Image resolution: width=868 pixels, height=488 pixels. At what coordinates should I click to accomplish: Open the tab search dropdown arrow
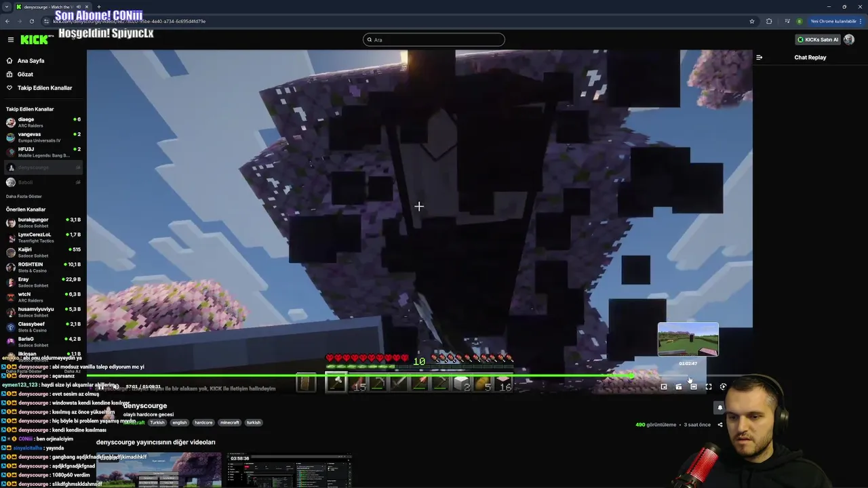6,7
